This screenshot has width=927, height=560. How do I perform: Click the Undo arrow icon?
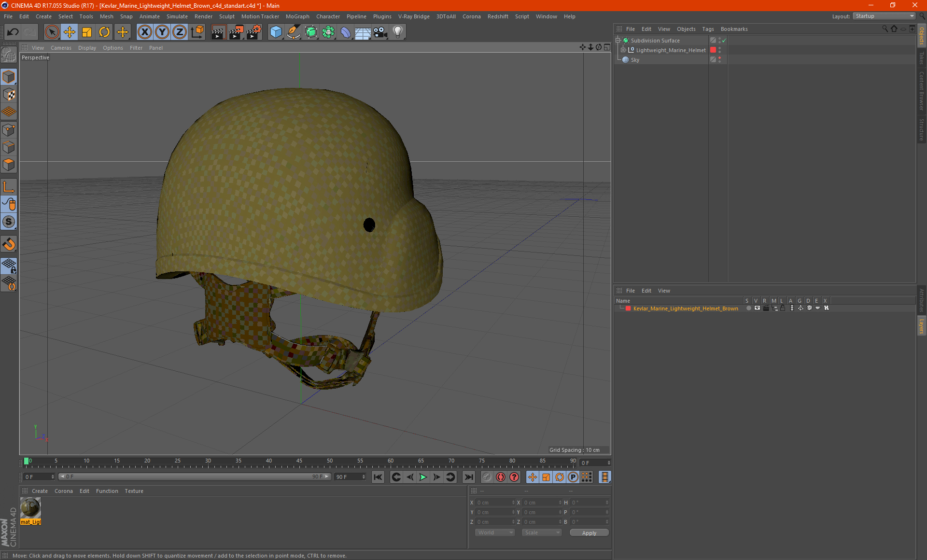coord(13,32)
